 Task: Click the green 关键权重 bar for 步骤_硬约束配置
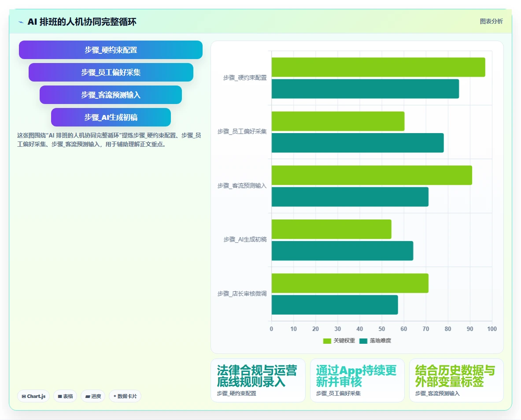tap(378, 67)
